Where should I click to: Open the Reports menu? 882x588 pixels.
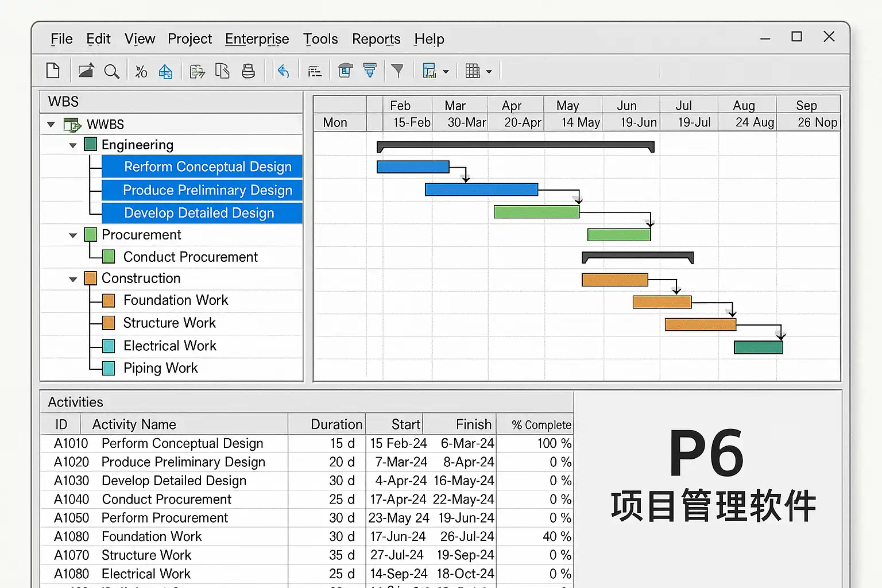point(376,39)
